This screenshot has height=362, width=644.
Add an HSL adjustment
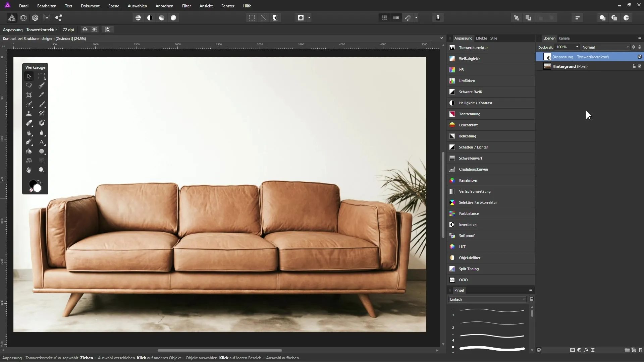coord(491,70)
